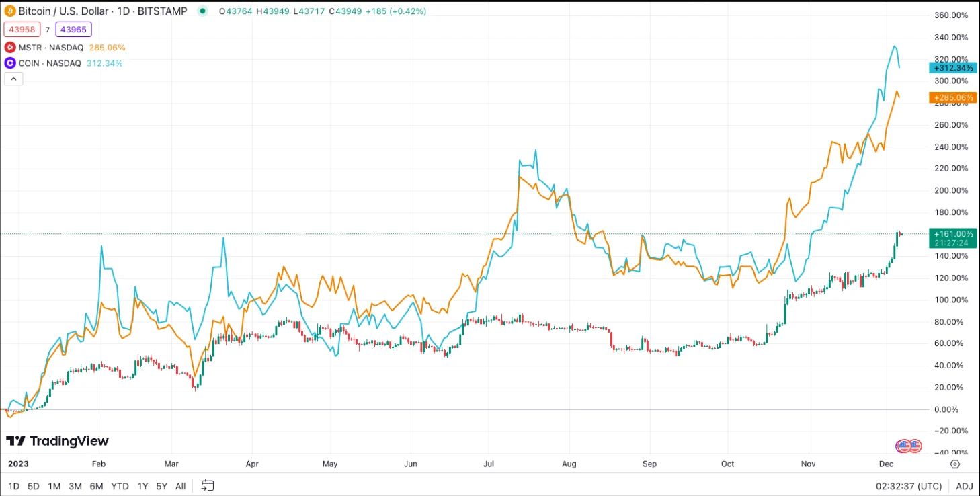The image size is (980, 496).
Task: Click the purple COIN symbol logo
Action: (x=10, y=63)
